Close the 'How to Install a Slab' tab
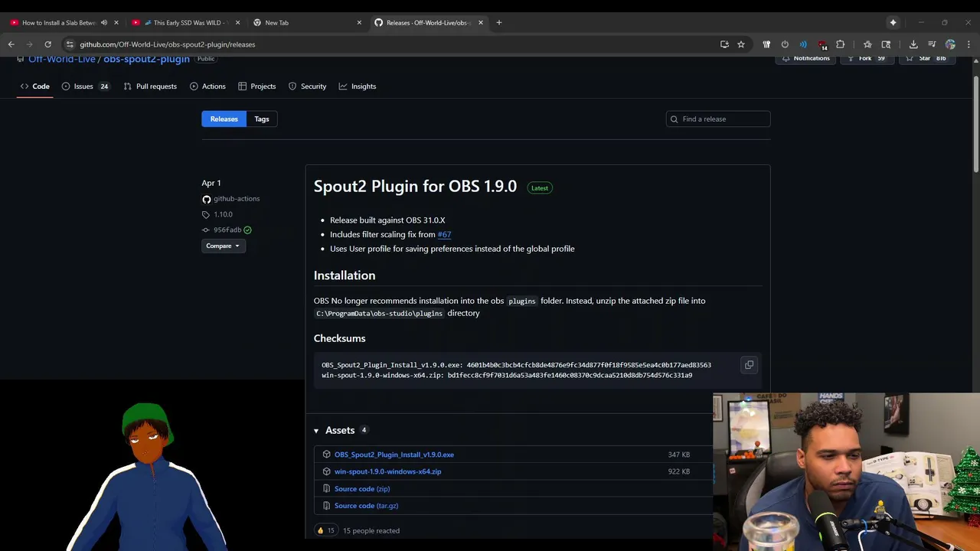Viewport: 980px width, 551px height. [x=116, y=22]
